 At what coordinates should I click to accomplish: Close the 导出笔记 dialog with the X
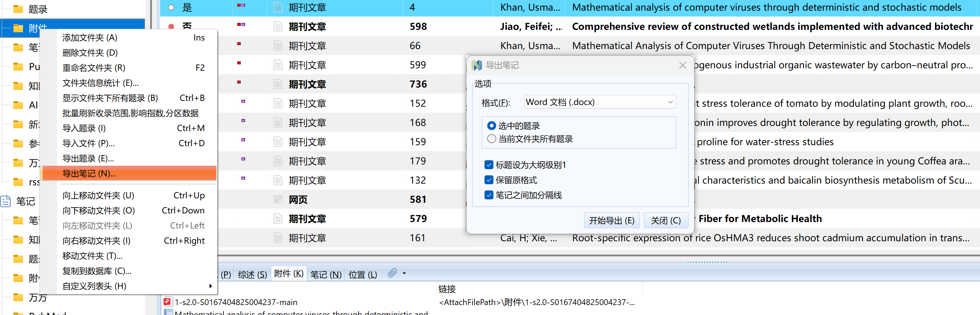(x=682, y=65)
